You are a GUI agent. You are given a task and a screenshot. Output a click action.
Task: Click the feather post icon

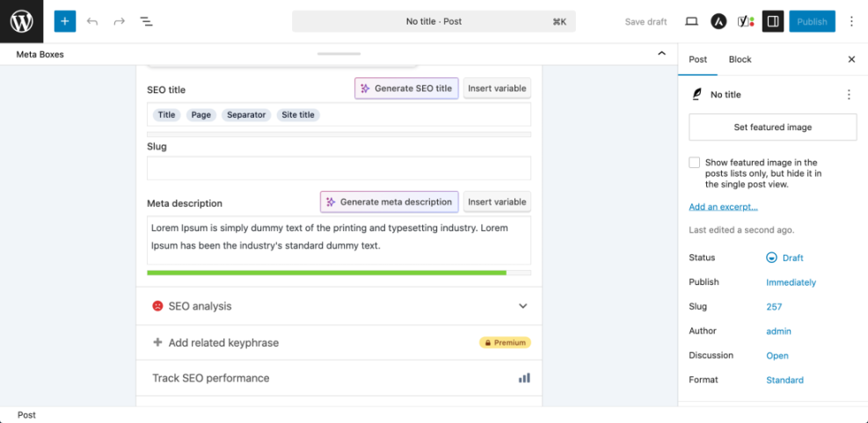[x=697, y=95]
